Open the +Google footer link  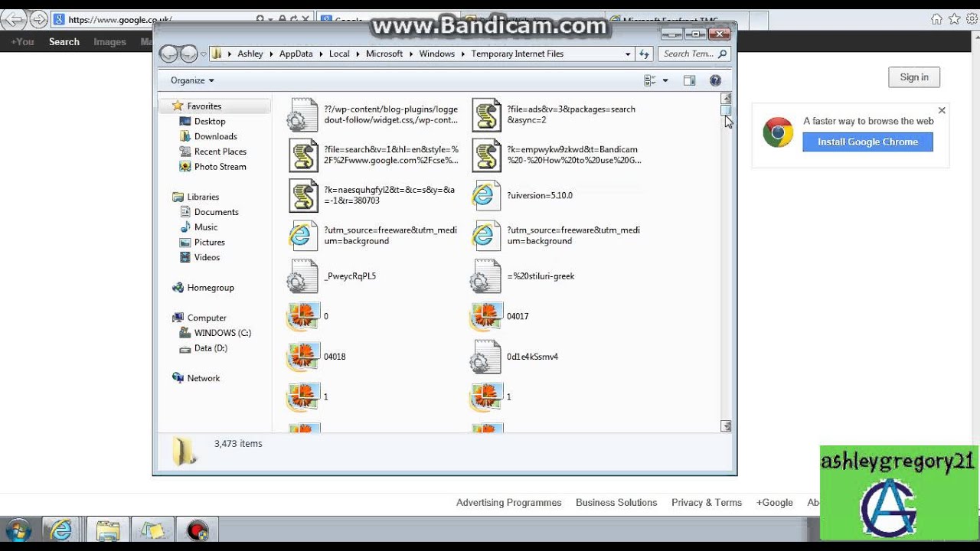pyautogui.click(x=775, y=503)
